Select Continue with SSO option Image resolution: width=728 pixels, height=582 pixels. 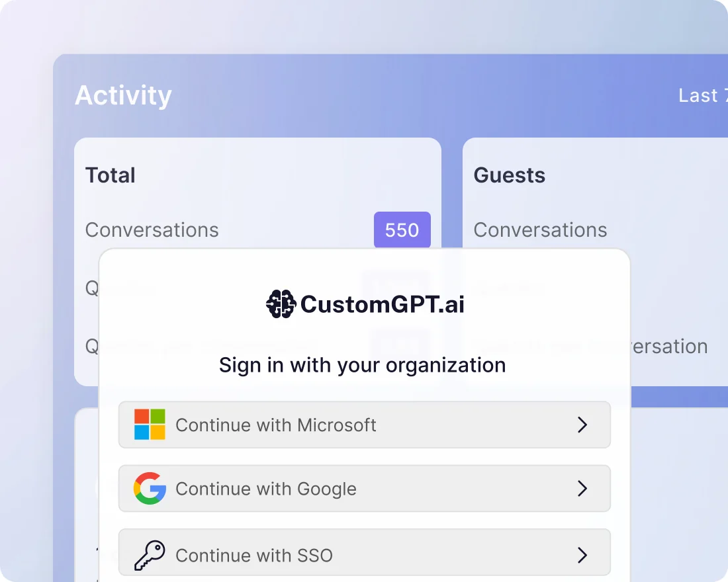point(365,552)
